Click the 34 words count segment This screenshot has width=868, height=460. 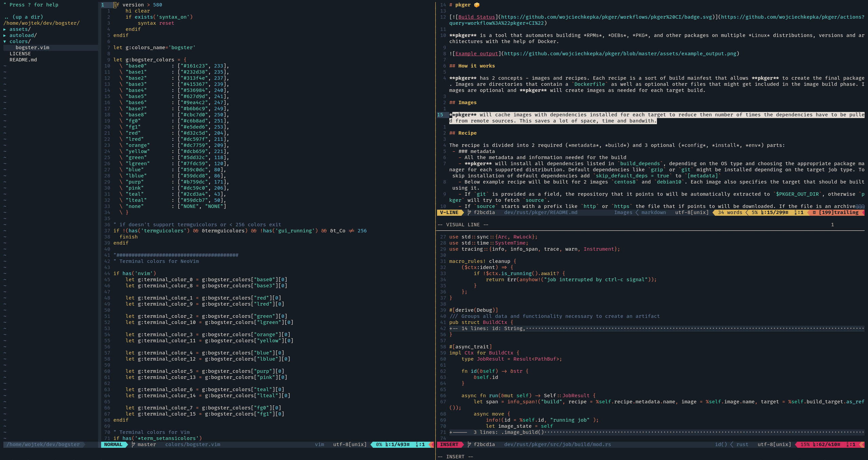point(730,212)
